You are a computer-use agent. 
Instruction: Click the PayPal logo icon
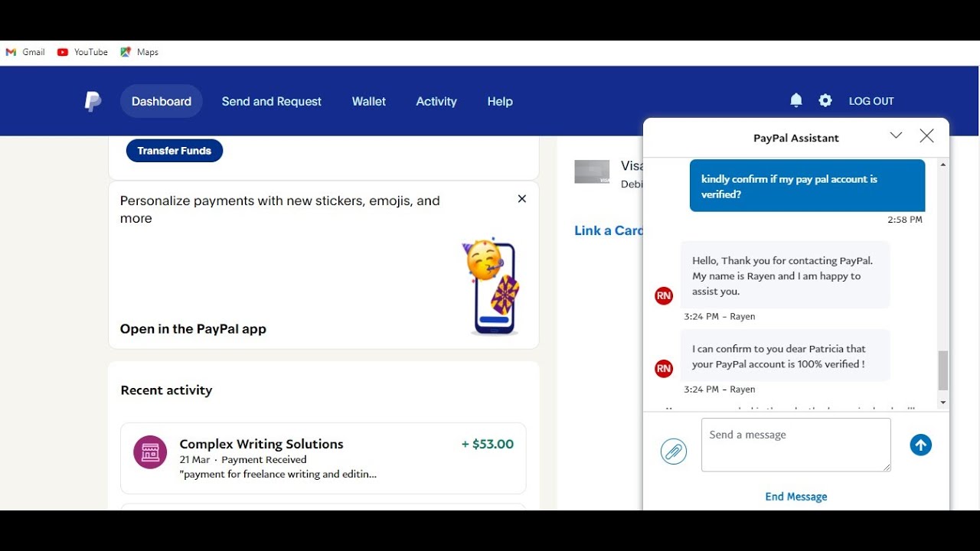pos(93,101)
